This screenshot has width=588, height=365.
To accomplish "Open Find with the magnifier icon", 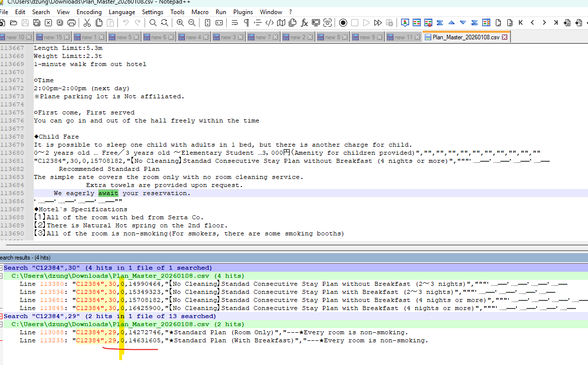I will [153, 23].
